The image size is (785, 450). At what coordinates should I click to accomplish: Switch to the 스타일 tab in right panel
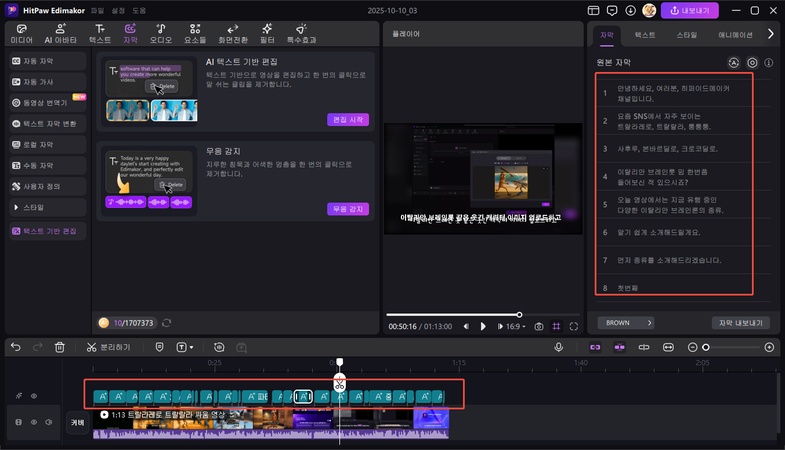(x=687, y=34)
